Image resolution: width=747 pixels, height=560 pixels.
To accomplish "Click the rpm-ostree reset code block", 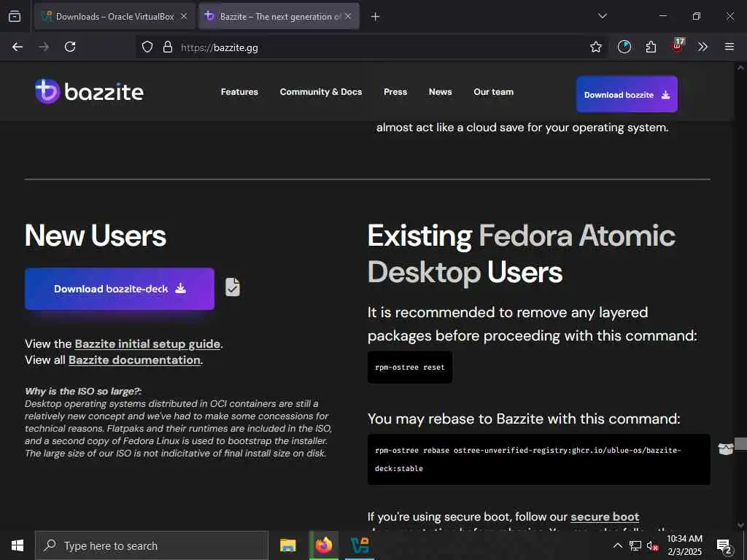I will coord(410,367).
